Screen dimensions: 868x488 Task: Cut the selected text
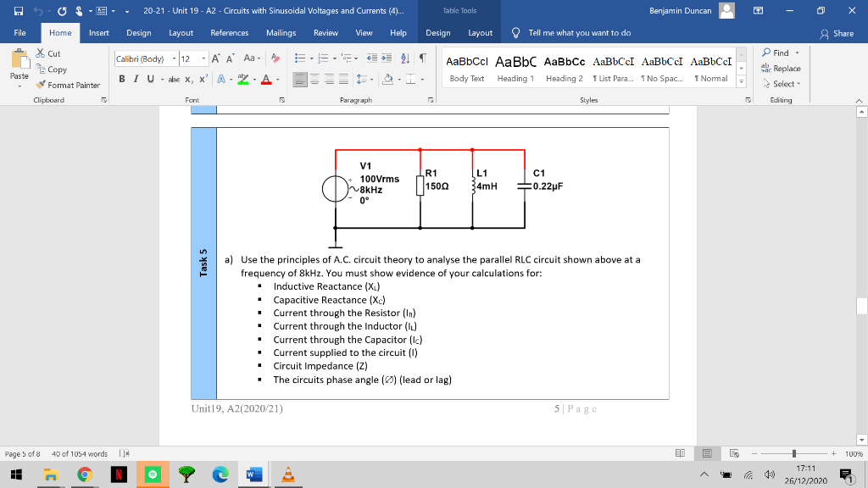tap(48, 53)
